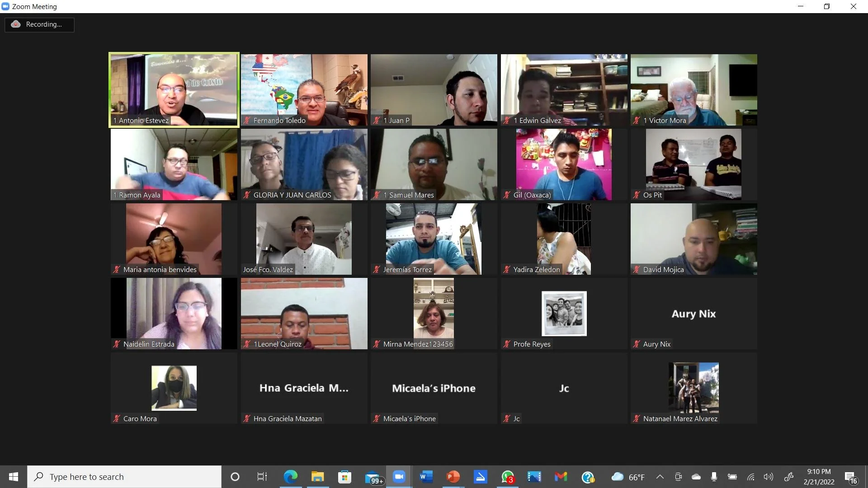
Task: Open Task View button
Action: point(262,477)
